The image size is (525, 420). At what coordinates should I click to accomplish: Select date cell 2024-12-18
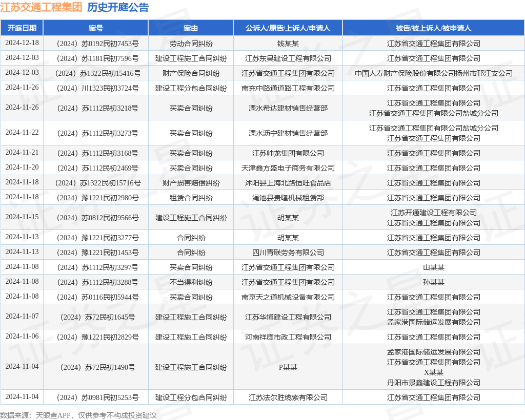pyautogui.click(x=22, y=43)
